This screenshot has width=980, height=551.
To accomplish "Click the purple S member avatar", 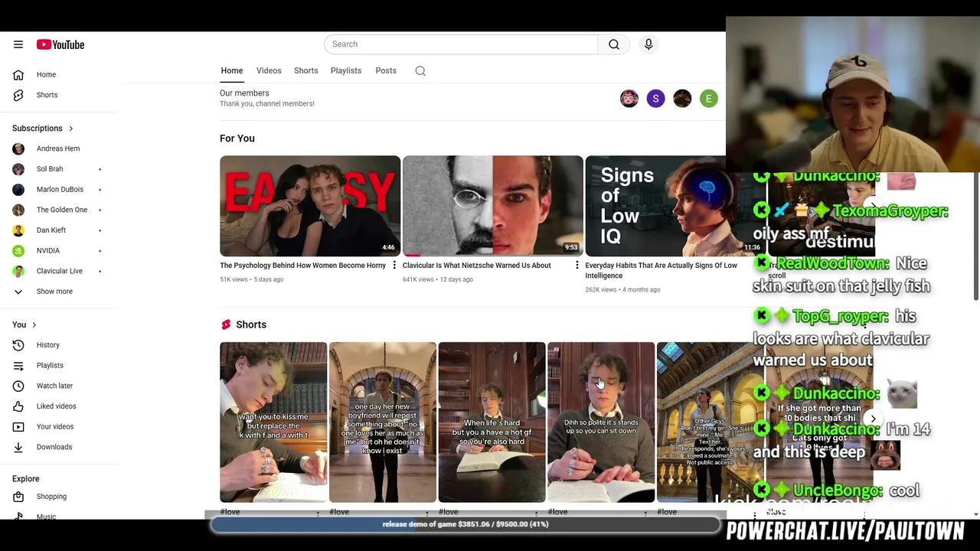I will [x=655, y=99].
